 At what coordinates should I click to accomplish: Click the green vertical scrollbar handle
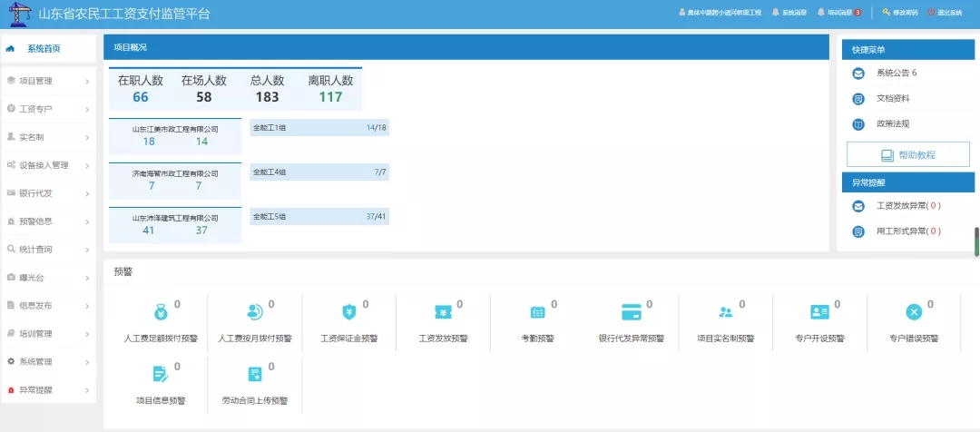point(976,241)
